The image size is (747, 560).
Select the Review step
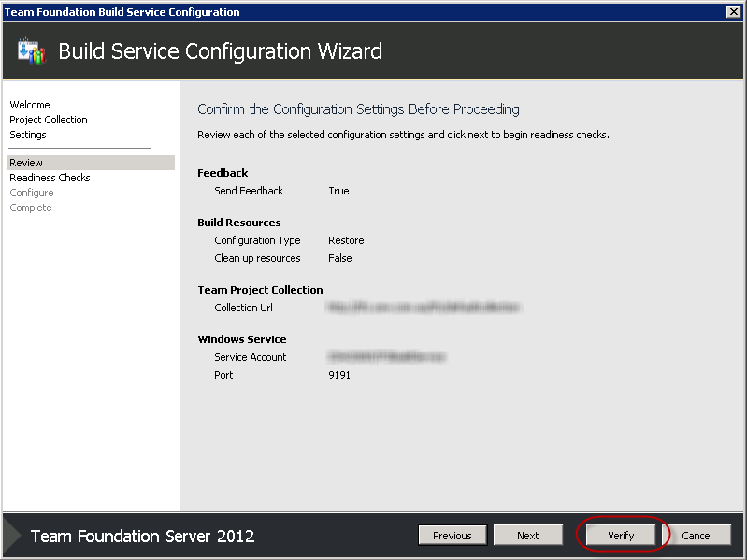91,163
